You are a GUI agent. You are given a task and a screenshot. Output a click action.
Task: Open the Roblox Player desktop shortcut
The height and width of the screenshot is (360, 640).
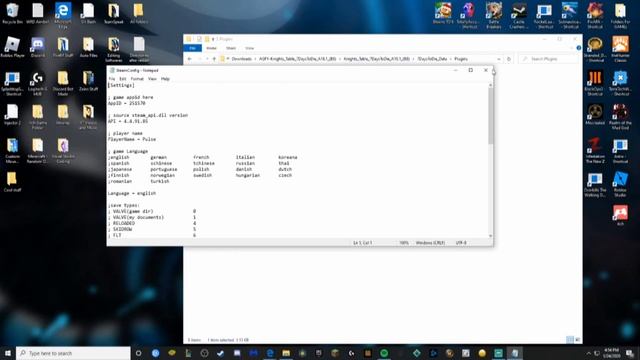coord(12,47)
